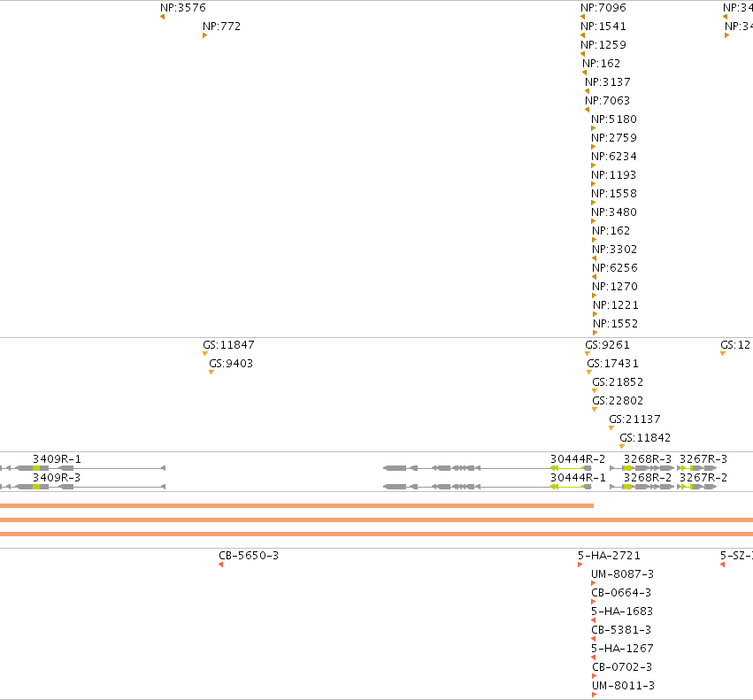Select the NP:3480 feature label

click(614, 212)
